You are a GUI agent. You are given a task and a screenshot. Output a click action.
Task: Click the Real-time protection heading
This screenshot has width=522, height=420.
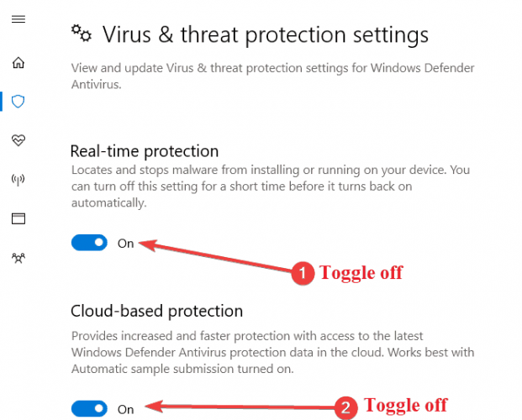(x=145, y=151)
